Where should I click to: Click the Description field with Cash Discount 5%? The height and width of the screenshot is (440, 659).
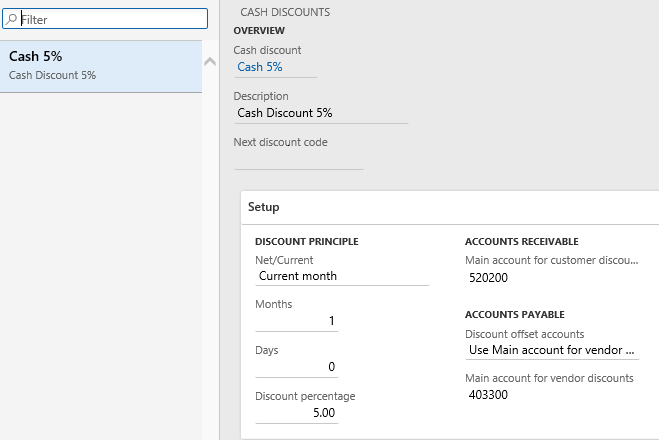tap(320, 113)
